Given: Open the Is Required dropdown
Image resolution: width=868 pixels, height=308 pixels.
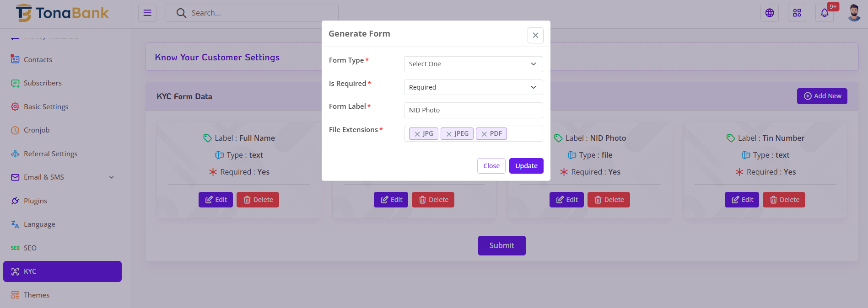Looking at the screenshot, I should (x=473, y=87).
